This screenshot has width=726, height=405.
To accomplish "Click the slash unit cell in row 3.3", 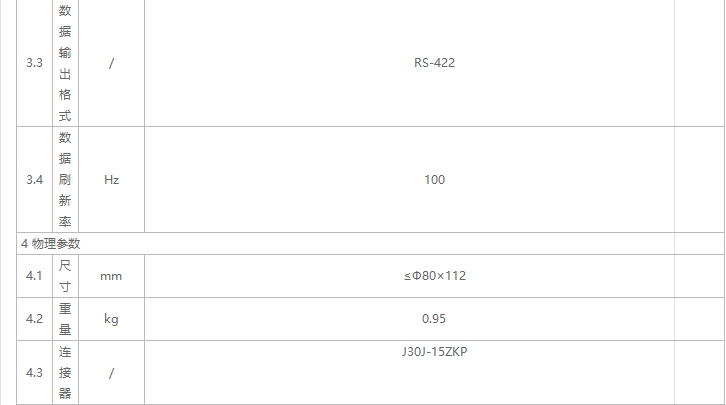I will pyautogui.click(x=111, y=63).
